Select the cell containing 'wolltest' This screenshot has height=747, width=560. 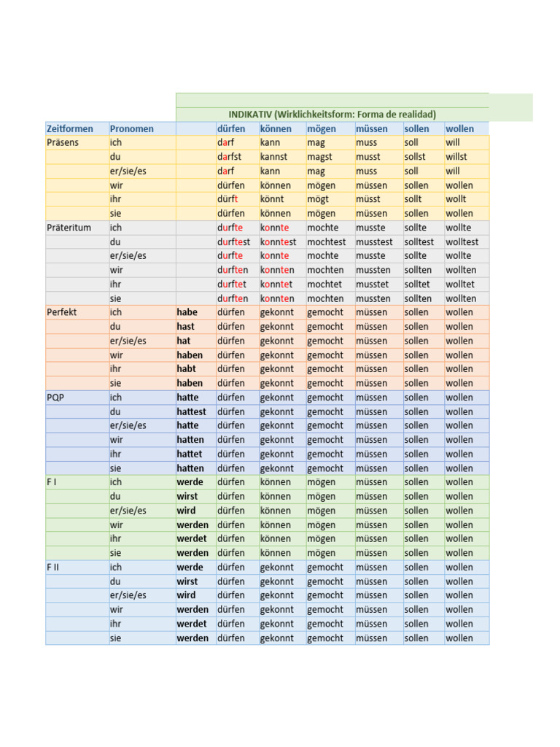pyautogui.click(x=467, y=242)
